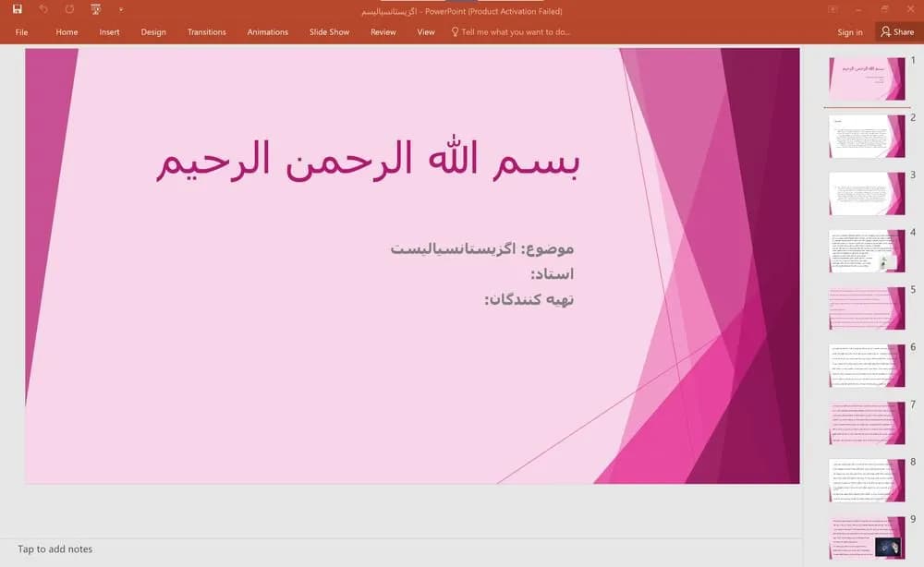
Task: Click Sign in
Action: (x=850, y=32)
